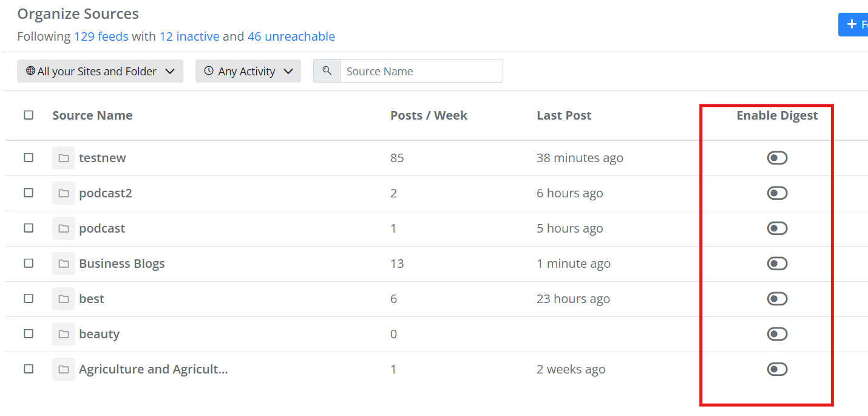Click the folder icon next to testnew

(x=64, y=158)
